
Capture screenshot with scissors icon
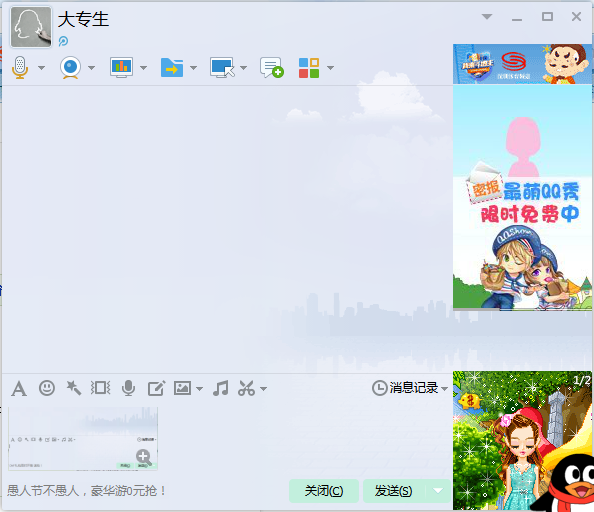pos(246,388)
